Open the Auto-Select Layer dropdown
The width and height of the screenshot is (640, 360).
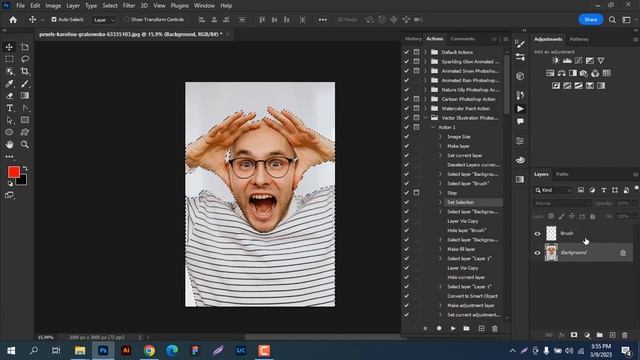point(103,20)
